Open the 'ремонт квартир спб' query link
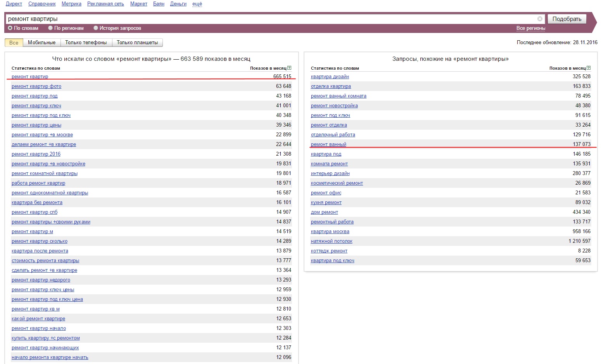Screen dimensions: 601x364 point(35,212)
